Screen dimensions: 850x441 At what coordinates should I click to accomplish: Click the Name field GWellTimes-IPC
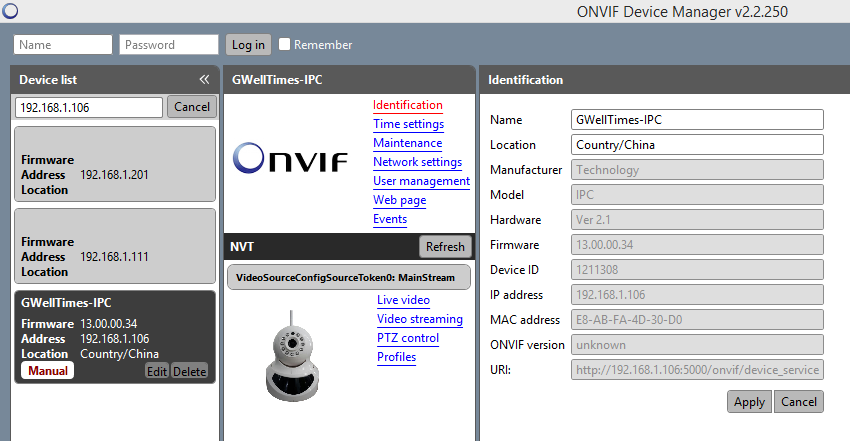697,120
